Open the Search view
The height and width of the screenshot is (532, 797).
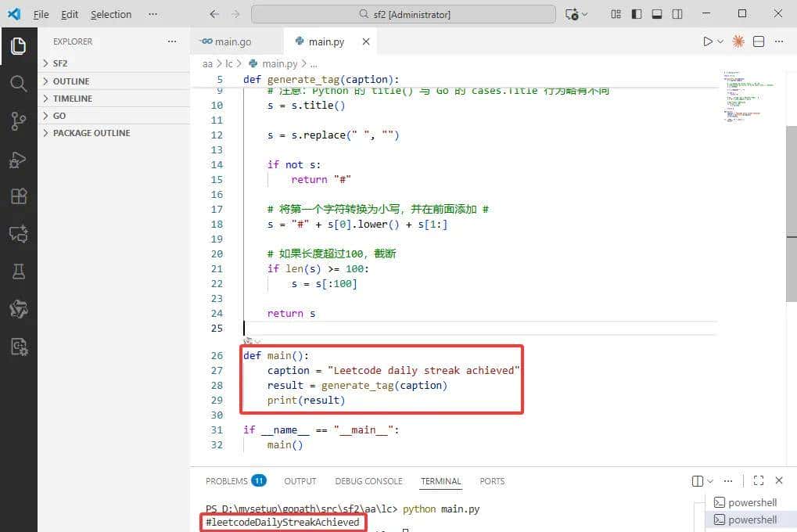19,83
